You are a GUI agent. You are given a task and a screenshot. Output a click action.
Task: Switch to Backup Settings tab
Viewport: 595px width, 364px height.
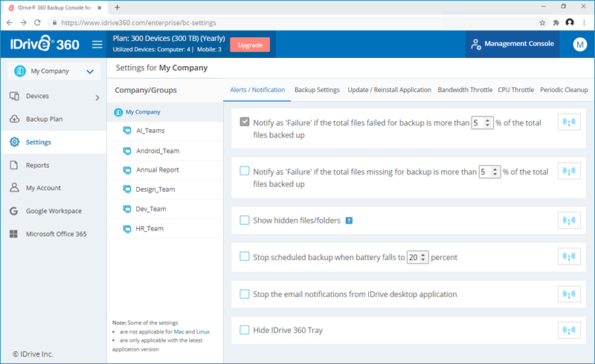(x=317, y=90)
